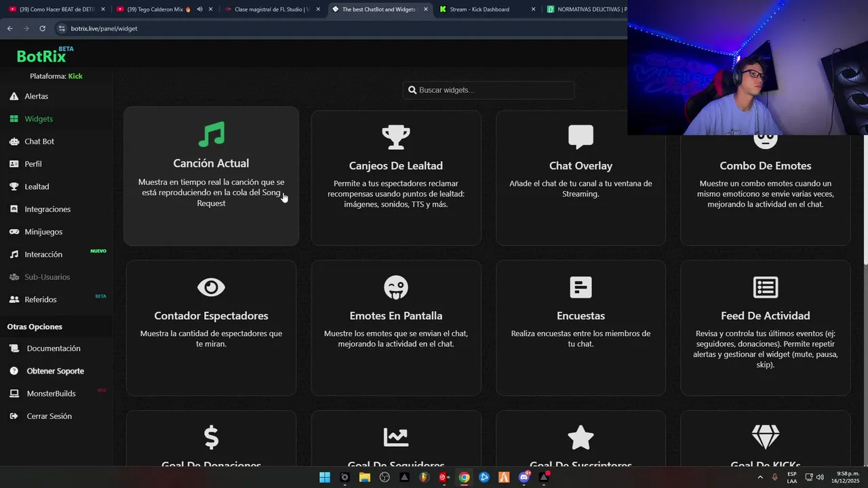This screenshot has width=868, height=488.
Task: Open File Explorer from taskbar
Action: 365,477
